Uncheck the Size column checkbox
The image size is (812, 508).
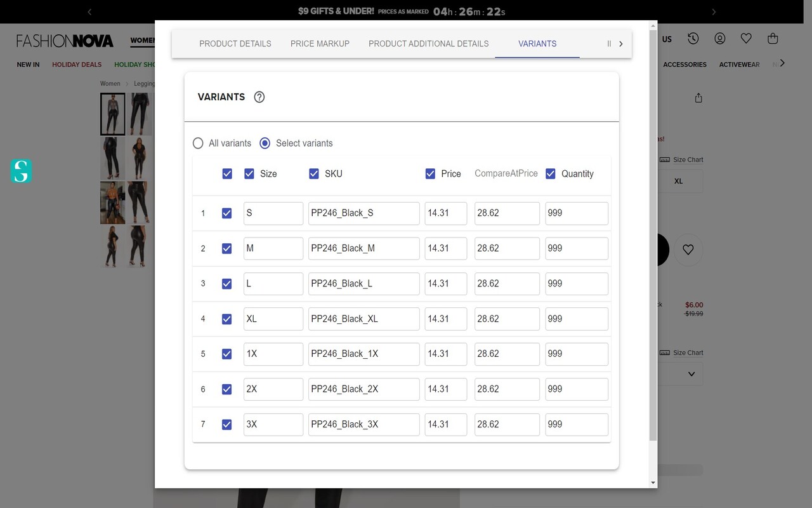tap(249, 174)
